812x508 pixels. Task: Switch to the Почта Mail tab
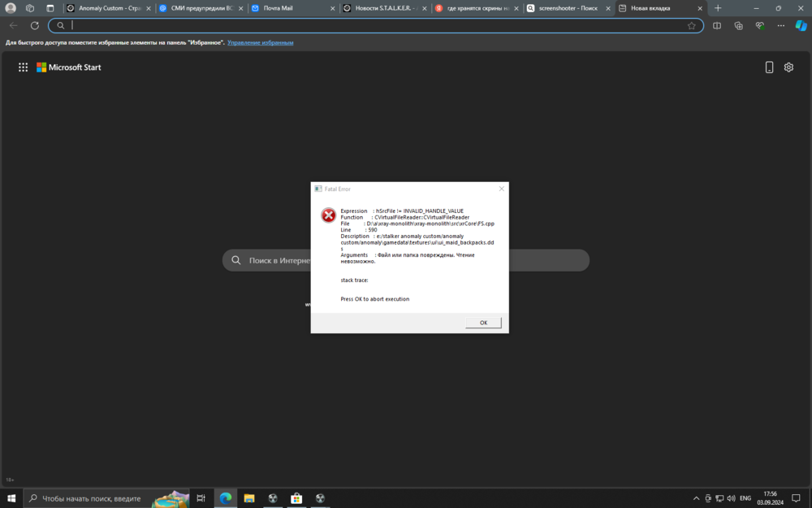tap(291, 8)
